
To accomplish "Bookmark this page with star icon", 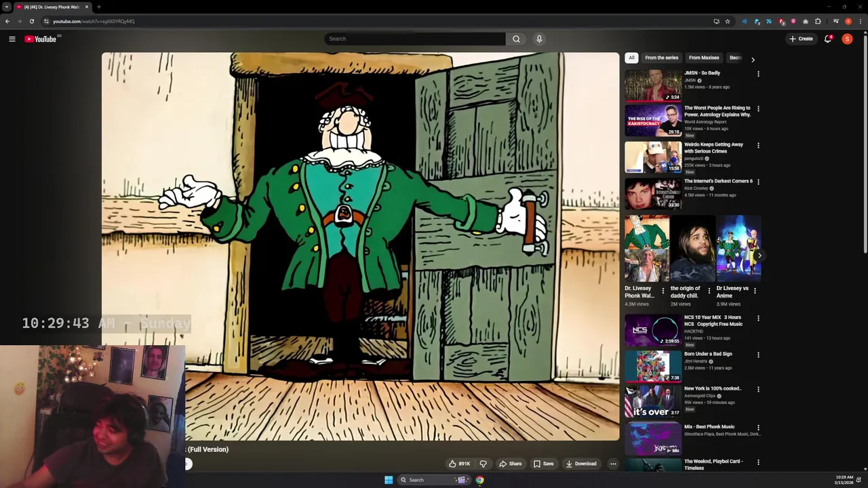I will [728, 21].
